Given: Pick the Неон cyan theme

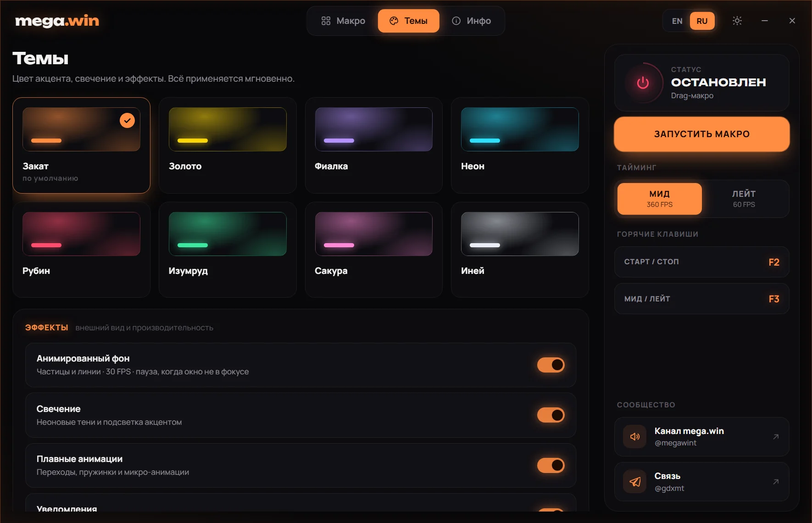Looking at the screenshot, I should tap(520, 145).
